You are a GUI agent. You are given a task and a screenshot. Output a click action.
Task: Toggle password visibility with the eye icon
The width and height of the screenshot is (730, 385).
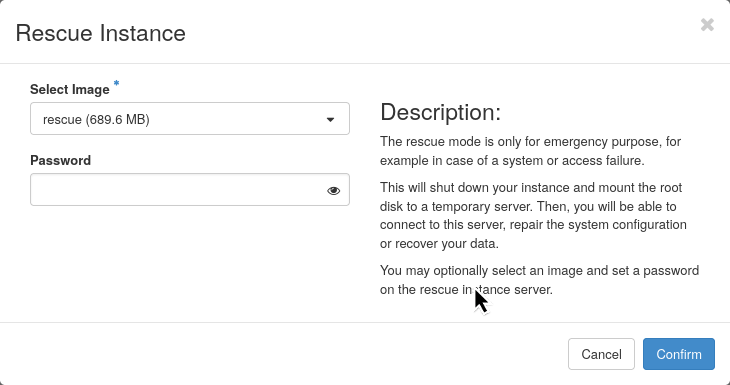333,190
